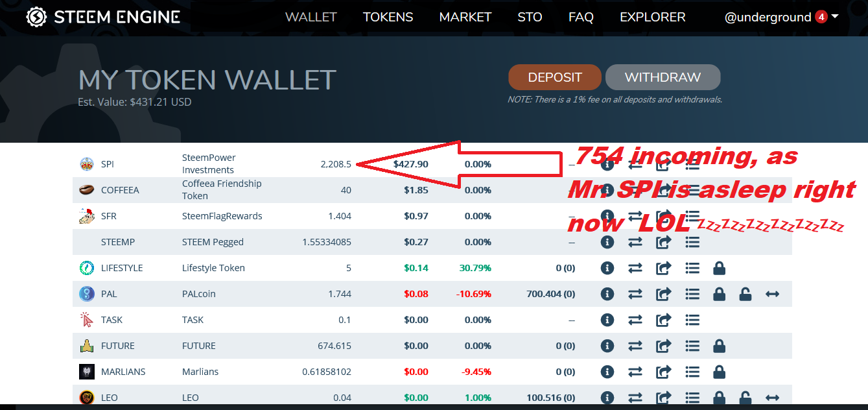Open info for FUTURE token

click(x=607, y=346)
